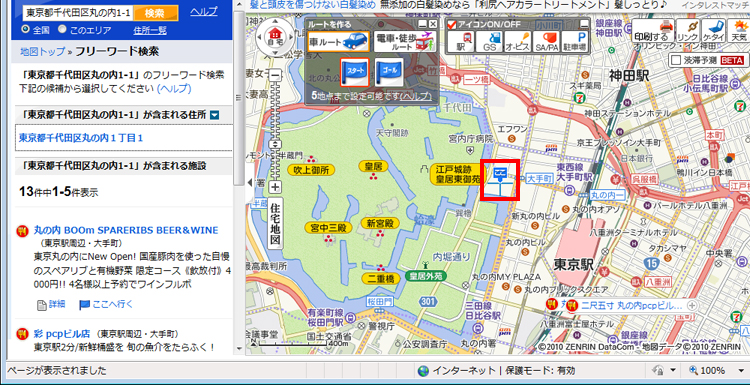
Task: Open the 住所一覧 link
Action: (150, 30)
